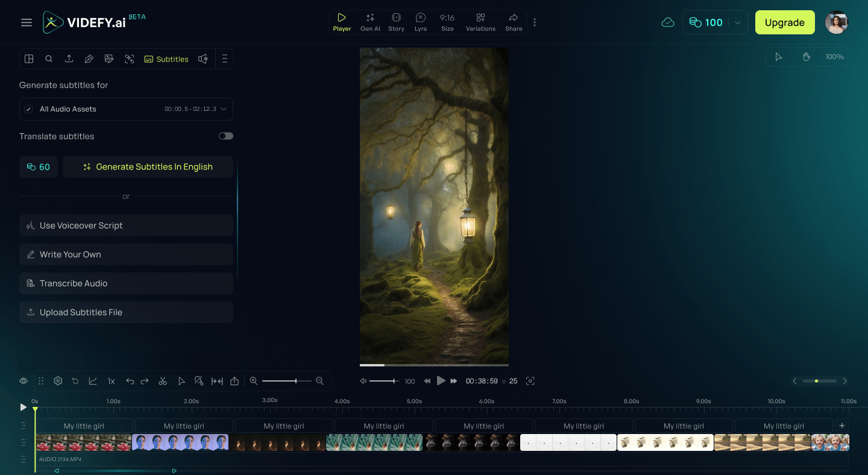Select the hand pan tool
This screenshot has width=868, height=475.
click(807, 57)
